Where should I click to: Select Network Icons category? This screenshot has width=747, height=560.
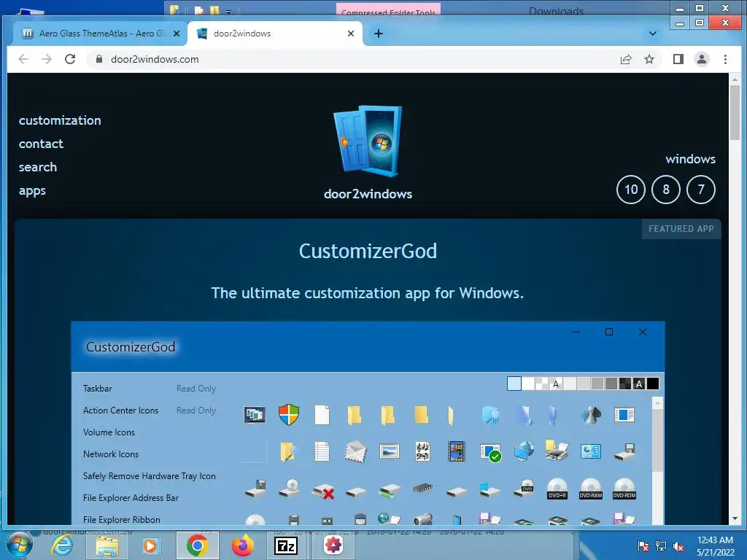(x=111, y=454)
